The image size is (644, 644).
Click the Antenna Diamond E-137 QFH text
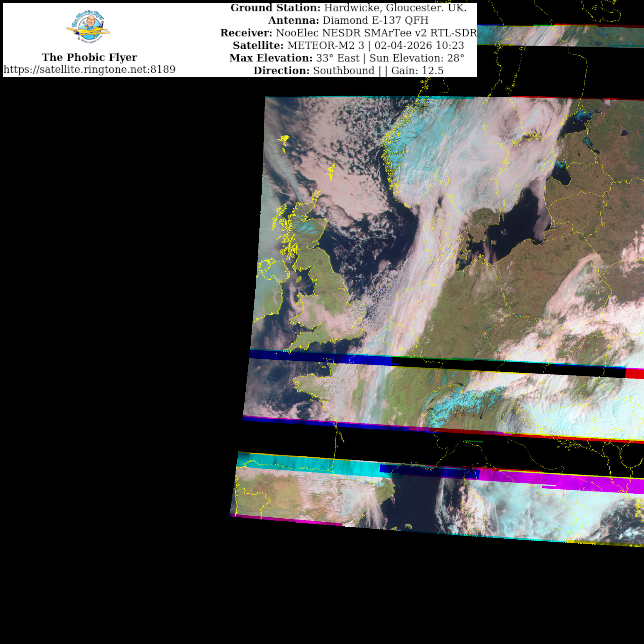pos(348,20)
